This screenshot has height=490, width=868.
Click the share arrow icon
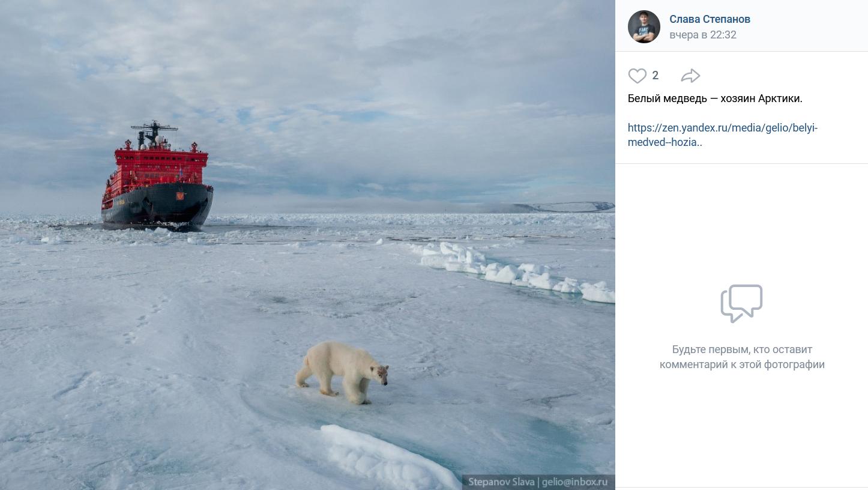pyautogui.click(x=690, y=76)
